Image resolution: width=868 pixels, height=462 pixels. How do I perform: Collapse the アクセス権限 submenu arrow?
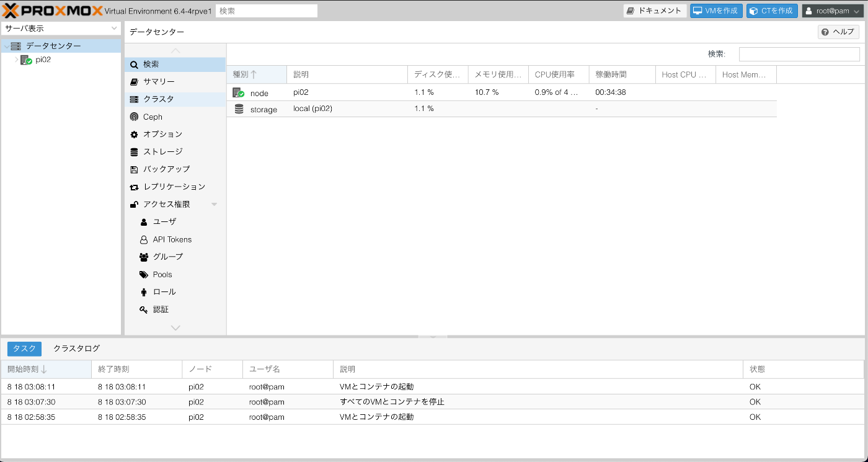214,204
